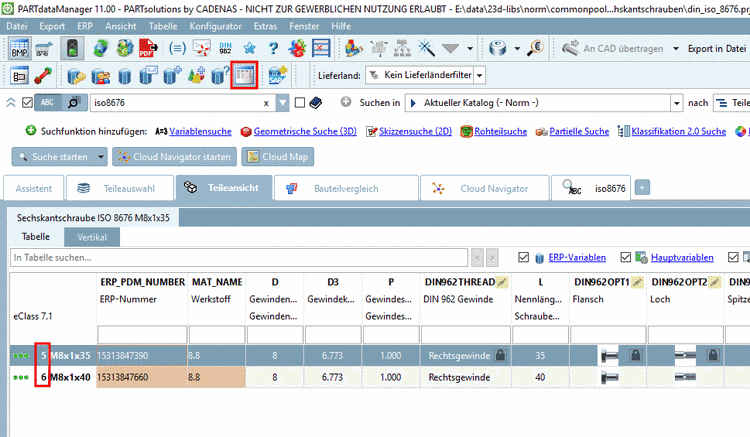Toggle the ERP-Variablen checkbox
The height and width of the screenshot is (437, 750).
tap(523, 258)
